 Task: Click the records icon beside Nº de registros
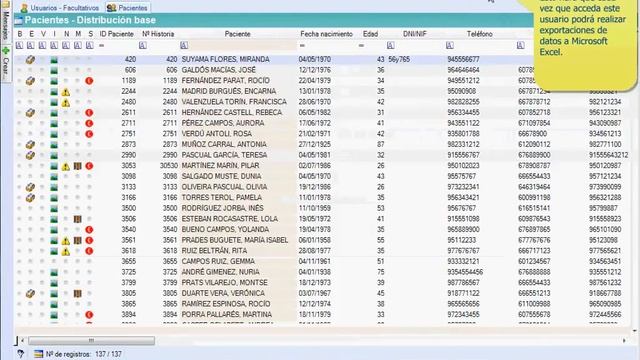point(38,354)
